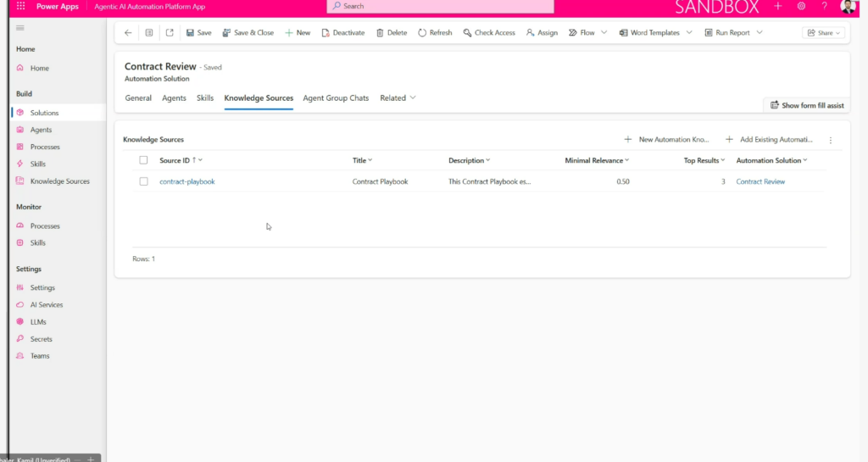Open Skills under Monitor

click(37, 243)
